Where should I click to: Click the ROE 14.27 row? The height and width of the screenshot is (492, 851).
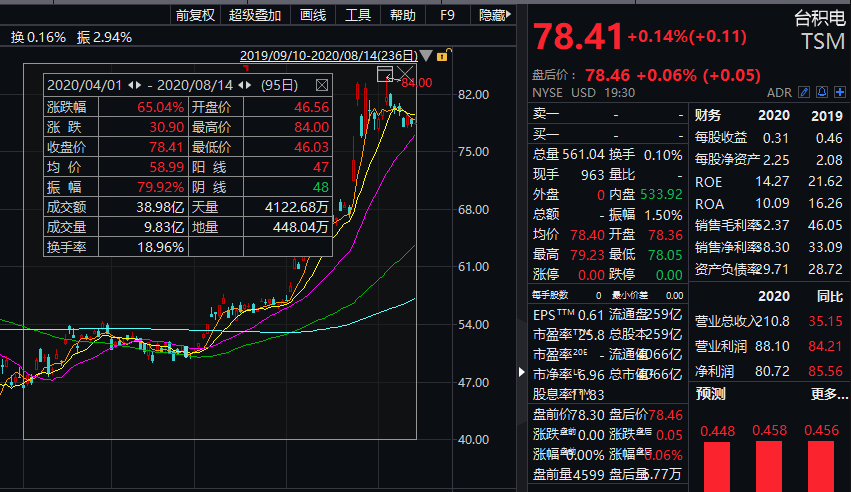pyautogui.click(x=769, y=182)
